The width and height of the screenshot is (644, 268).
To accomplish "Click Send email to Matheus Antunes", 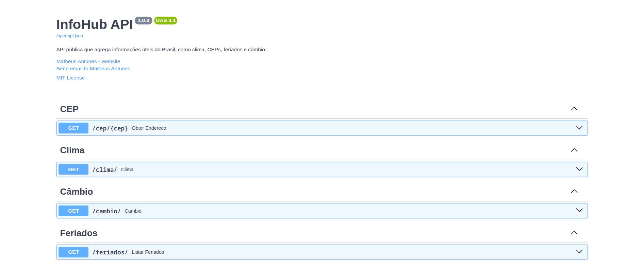I will (93, 69).
